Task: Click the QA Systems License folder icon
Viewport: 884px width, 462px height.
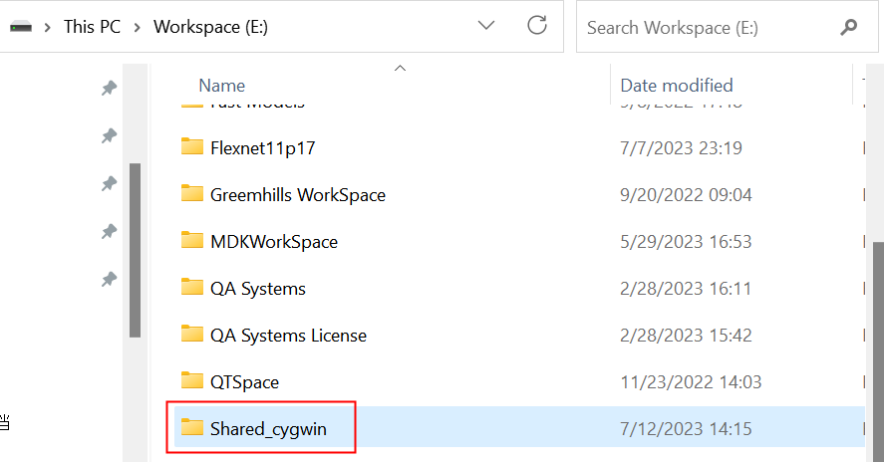Action: (x=192, y=334)
